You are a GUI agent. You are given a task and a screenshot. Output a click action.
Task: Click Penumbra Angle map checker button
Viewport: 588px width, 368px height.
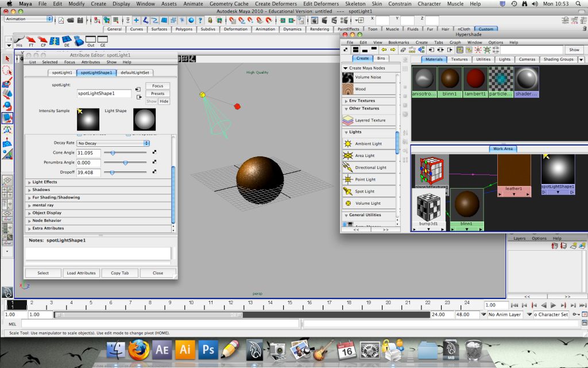[x=154, y=162]
